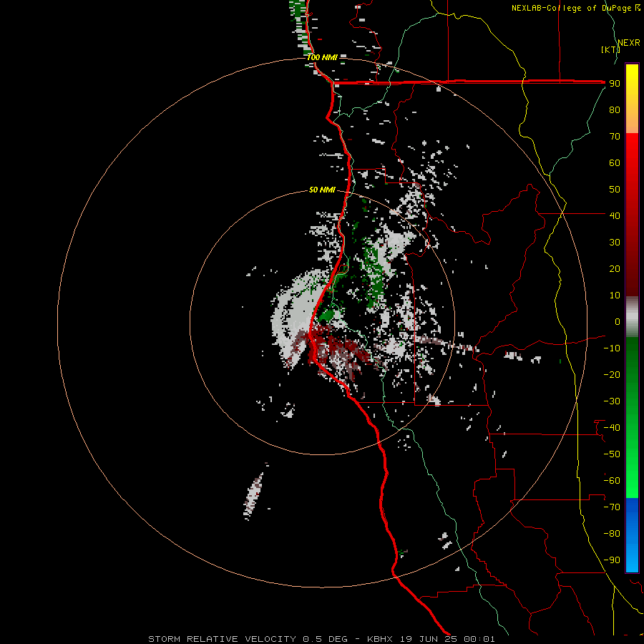Click the -40 knots scale value
This screenshot has height=644, width=644.
tap(612, 428)
